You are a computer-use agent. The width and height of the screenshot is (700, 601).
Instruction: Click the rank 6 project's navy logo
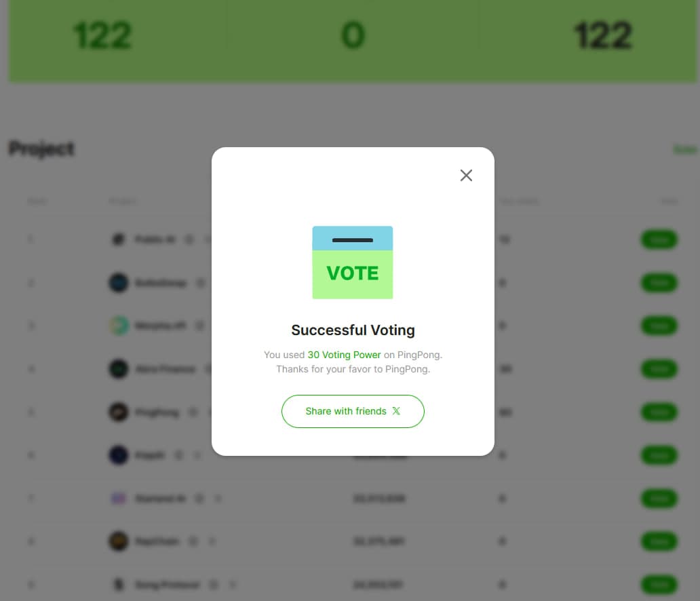pyautogui.click(x=119, y=455)
